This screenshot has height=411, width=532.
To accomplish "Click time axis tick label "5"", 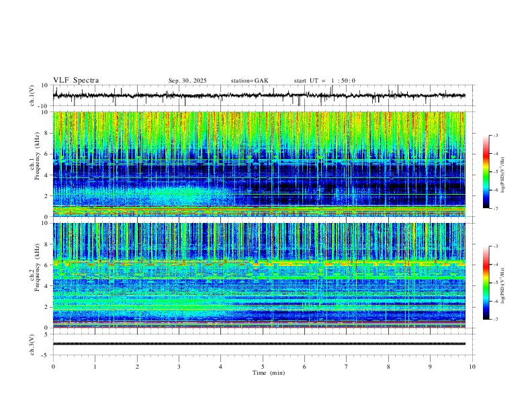I will point(263,367).
